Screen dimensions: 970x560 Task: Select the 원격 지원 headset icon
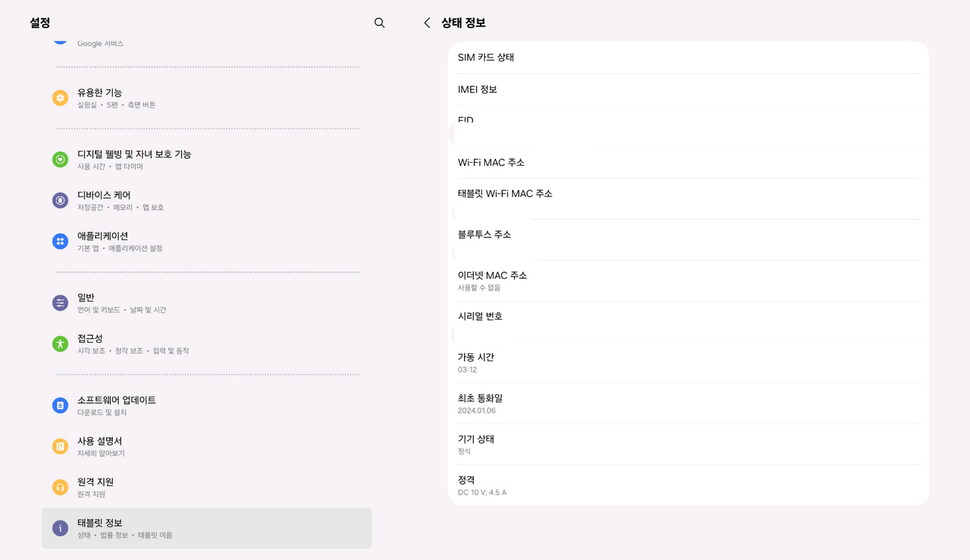(x=60, y=487)
